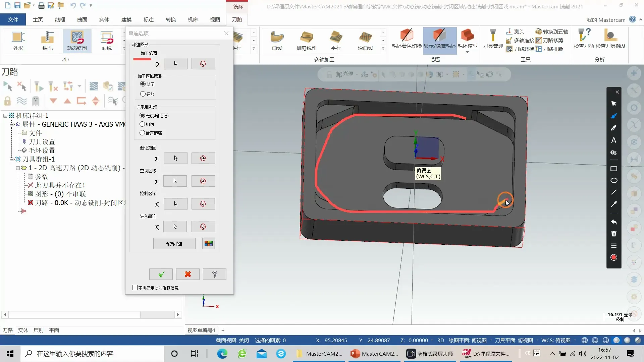Collapse the 刀具群组-1 tree node
The height and width of the screenshot is (362, 644).
12,159
